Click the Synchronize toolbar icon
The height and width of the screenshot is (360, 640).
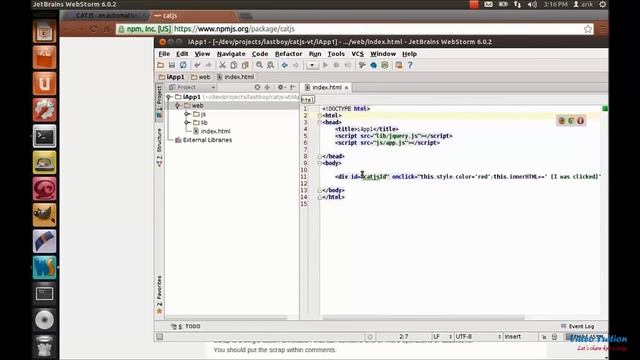tap(183, 65)
